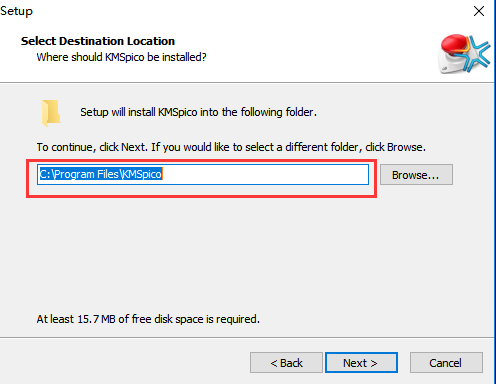Viewport: 496px width, 384px height.
Task: Close the Setup window
Action: 479,11
